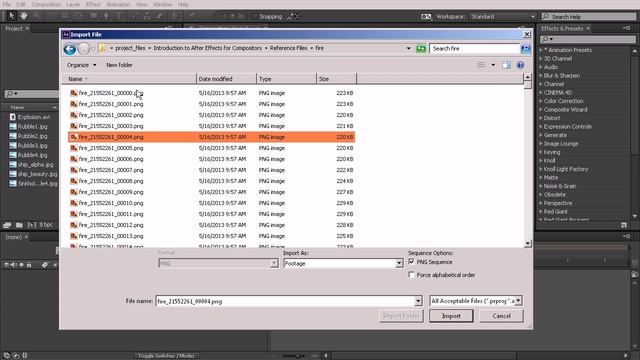The width and height of the screenshot is (640, 360).
Task: Open the address bar history dropdown arrow
Action: tap(409, 49)
